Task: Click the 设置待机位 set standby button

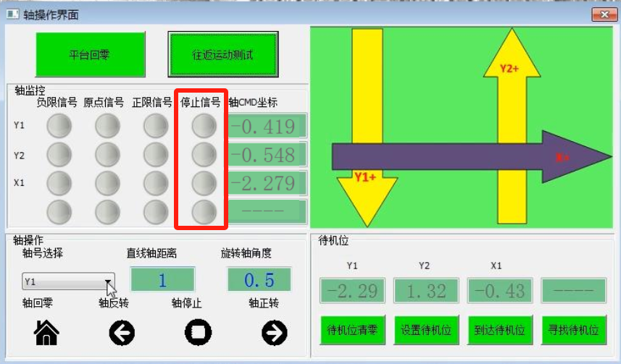Action: pyautogui.click(x=427, y=330)
